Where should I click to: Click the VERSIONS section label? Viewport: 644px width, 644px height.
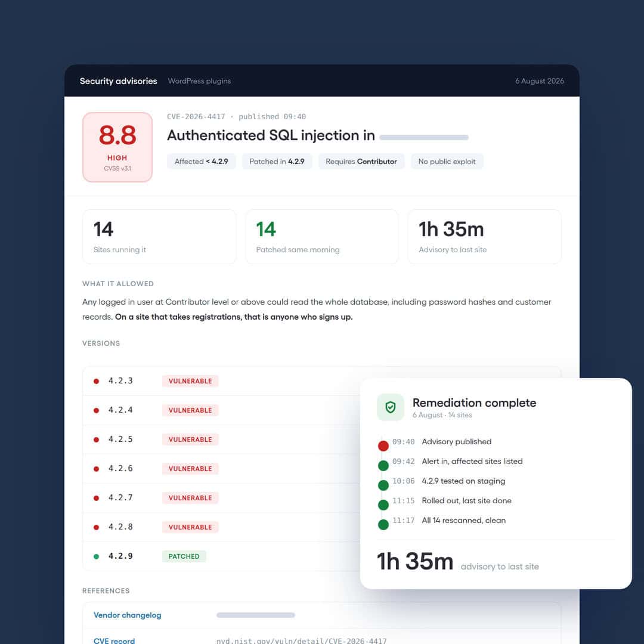tap(101, 343)
